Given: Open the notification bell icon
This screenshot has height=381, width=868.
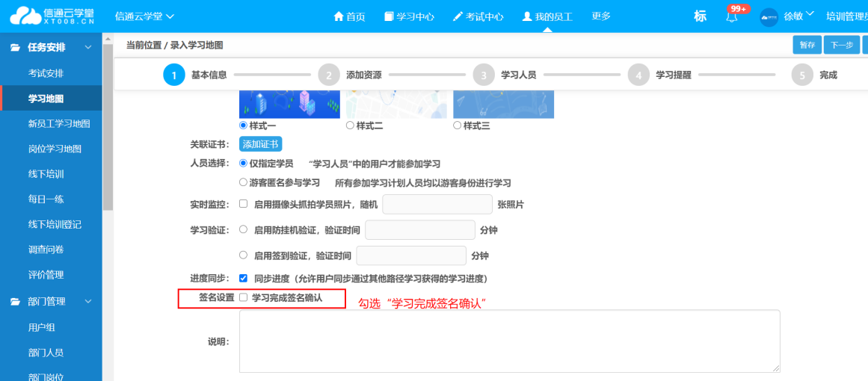Looking at the screenshot, I should (x=732, y=16).
